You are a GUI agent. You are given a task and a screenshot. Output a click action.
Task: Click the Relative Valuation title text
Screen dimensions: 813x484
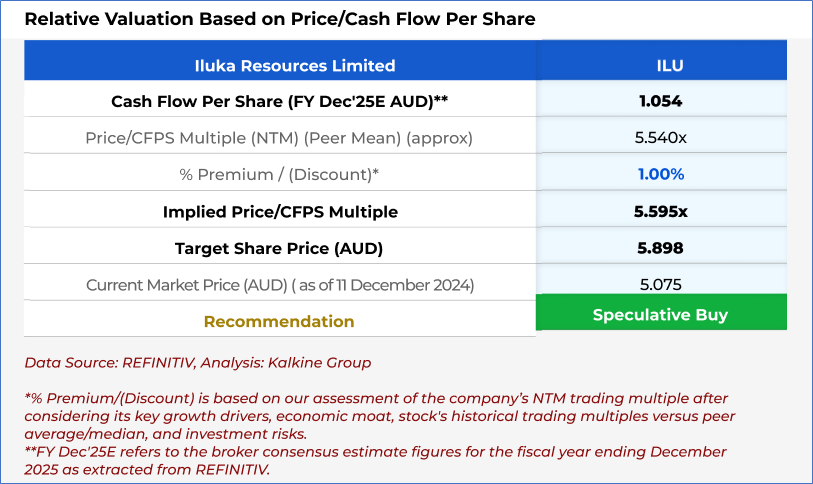click(x=280, y=19)
